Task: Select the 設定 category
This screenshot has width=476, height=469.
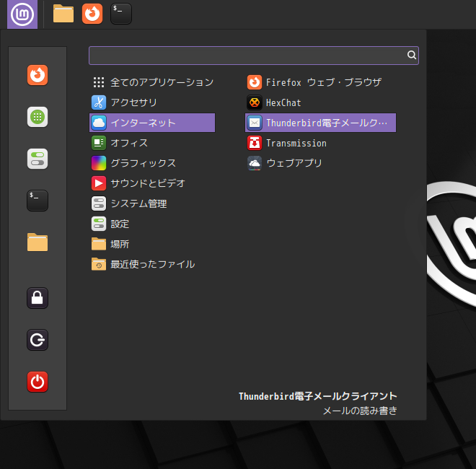Action: click(x=152, y=224)
